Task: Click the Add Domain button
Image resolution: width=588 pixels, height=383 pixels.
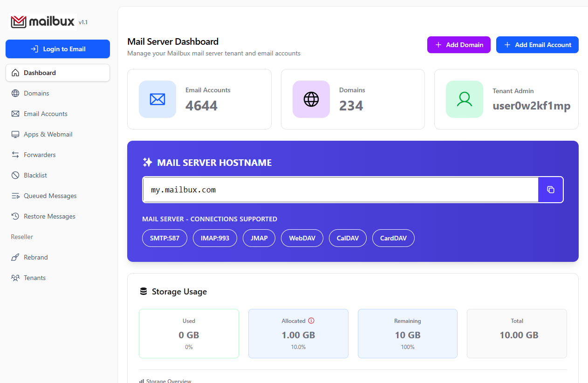Action: [x=458, y=44]
